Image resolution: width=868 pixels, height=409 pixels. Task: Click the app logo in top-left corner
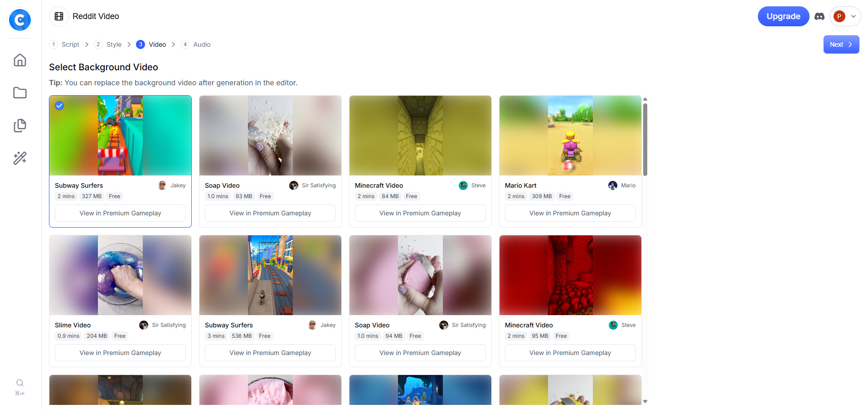pos(20,20)
